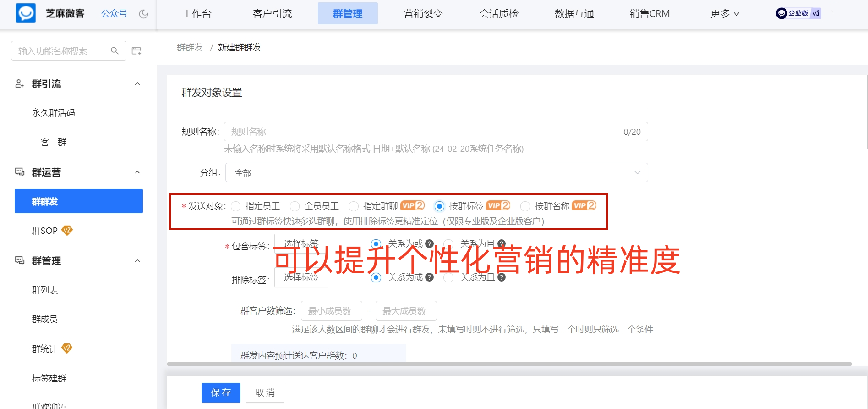Open the 分组 dropdown showing 全部
The width and height of the screenshot is (868, 409).
(437, 172)
